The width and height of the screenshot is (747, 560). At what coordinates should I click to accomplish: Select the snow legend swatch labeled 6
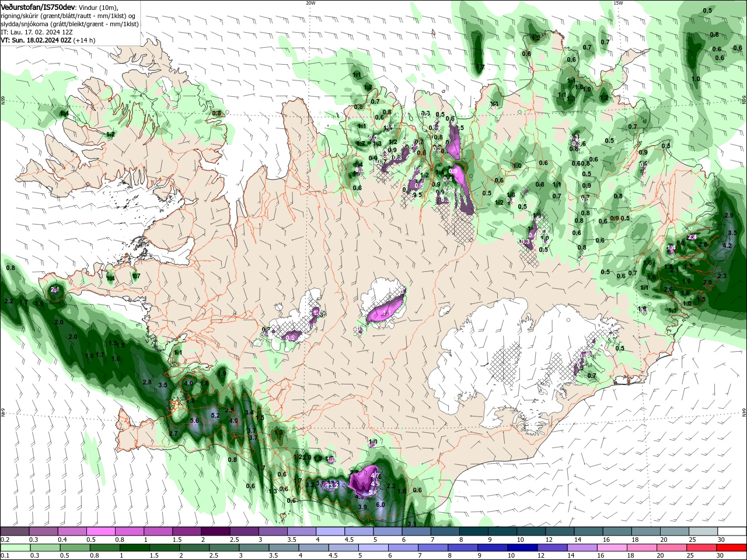tap(417, 531)
